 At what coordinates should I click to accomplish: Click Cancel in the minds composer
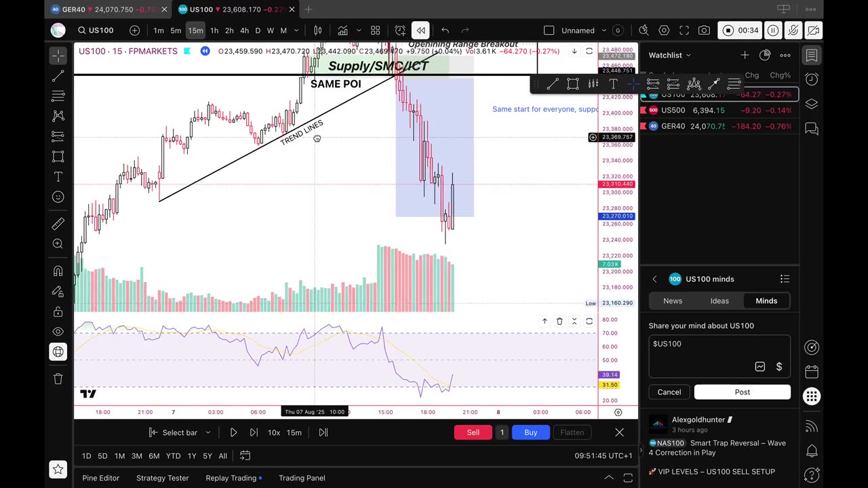tap(669, 392)
